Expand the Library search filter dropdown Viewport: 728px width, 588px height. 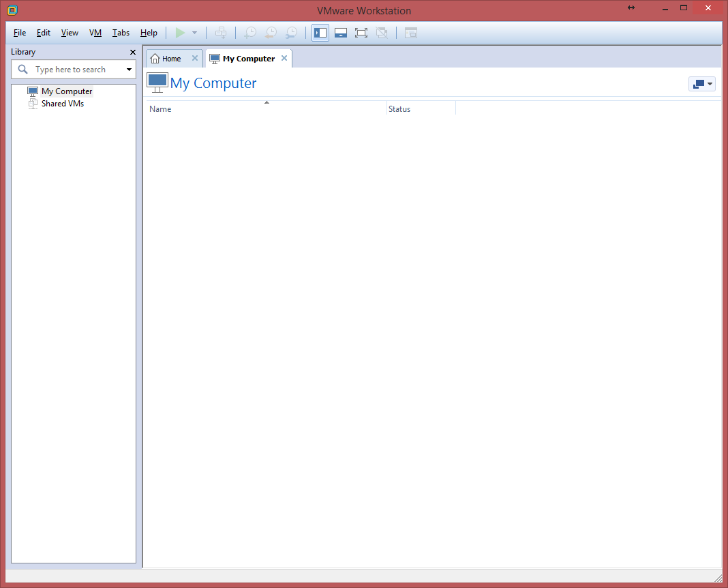(x=129, y=69)
